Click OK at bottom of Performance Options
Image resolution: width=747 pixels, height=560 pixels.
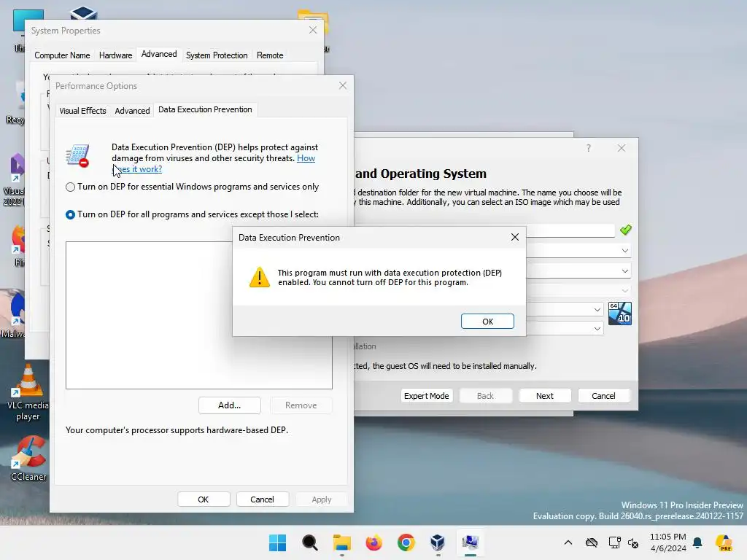tap(204, 499)
